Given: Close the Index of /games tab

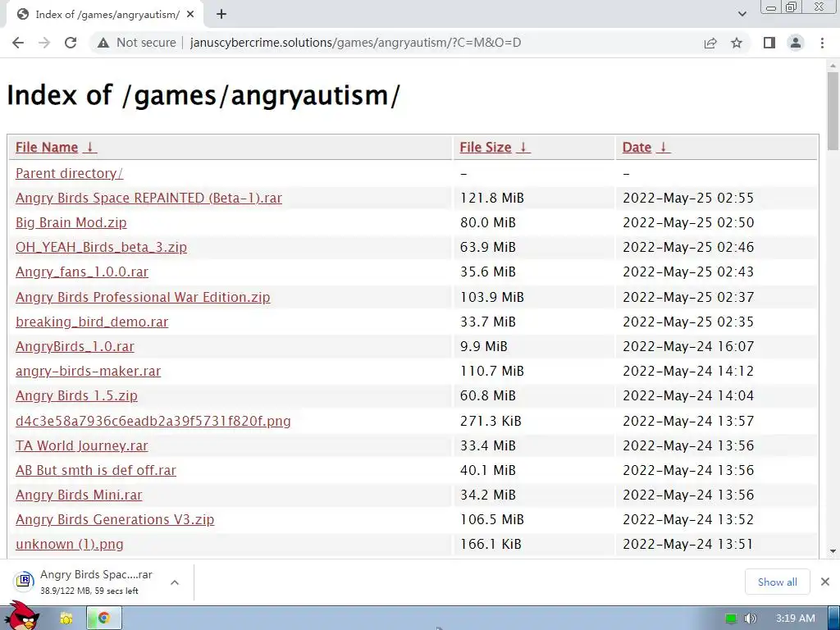Looking at the screenshot, I should click(x=190, y=15).
